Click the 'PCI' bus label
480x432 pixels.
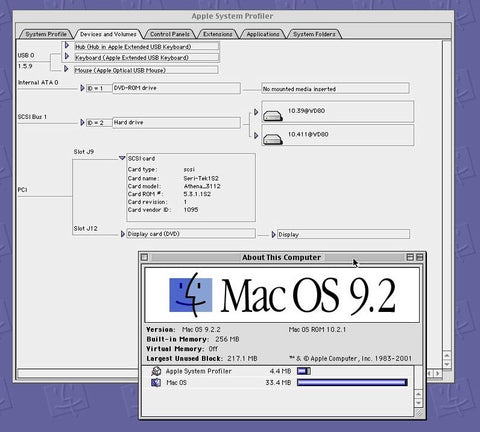point(22,190)
